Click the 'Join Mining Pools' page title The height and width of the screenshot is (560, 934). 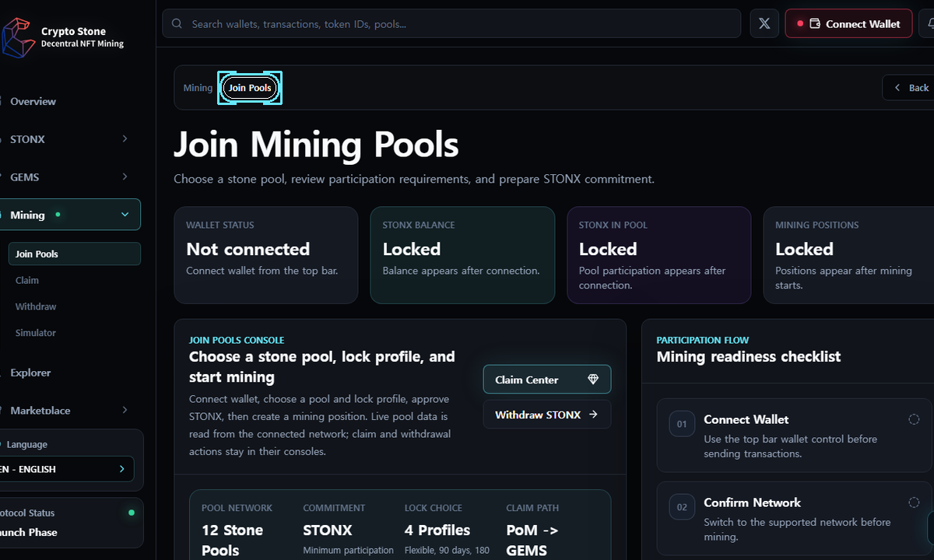coord(316,145)
